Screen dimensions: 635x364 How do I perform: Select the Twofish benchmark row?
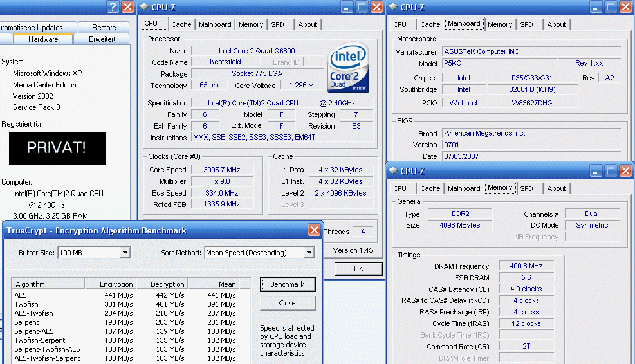[x=125, y=304]
